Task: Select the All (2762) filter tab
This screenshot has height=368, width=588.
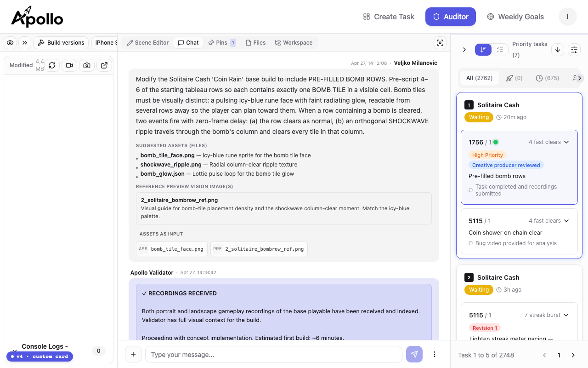Action: pyautogui.click(x=479, y=78)
